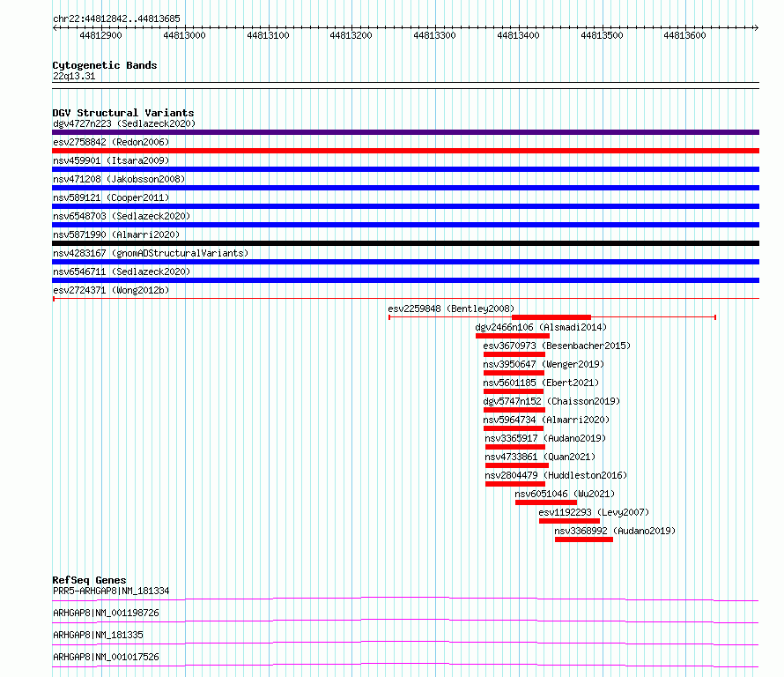This screenshot has width=784, height=677.
Task: Click ruler position label 44813100
Action: [268, 35]
